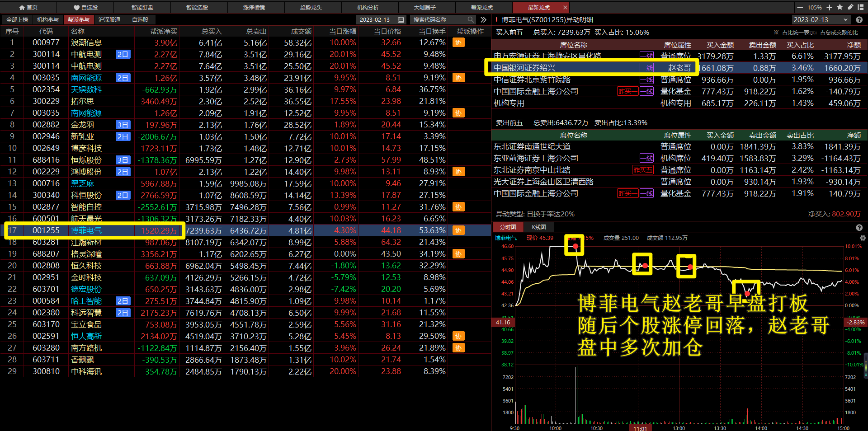Click 3日 badge on 金龙羽 row
The image size is (868, 431).
pos(123,125)
